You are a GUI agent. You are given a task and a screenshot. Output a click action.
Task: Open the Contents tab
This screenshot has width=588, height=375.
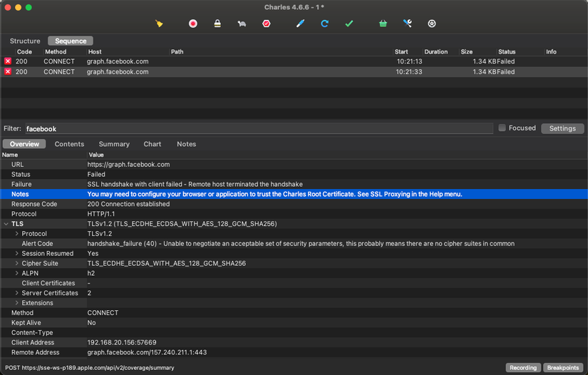coord(69,144)
